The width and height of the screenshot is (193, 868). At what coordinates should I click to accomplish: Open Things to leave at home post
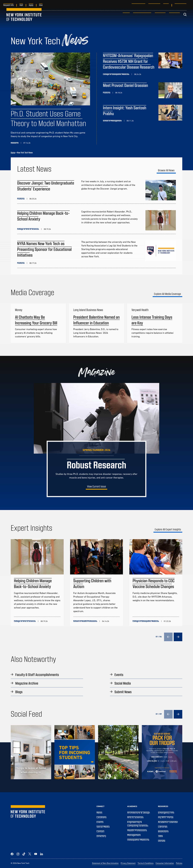tap(31, 752)
